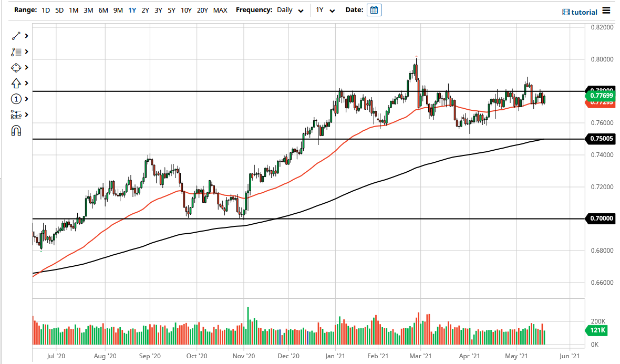Switch range to 5Y

(171, 9)
